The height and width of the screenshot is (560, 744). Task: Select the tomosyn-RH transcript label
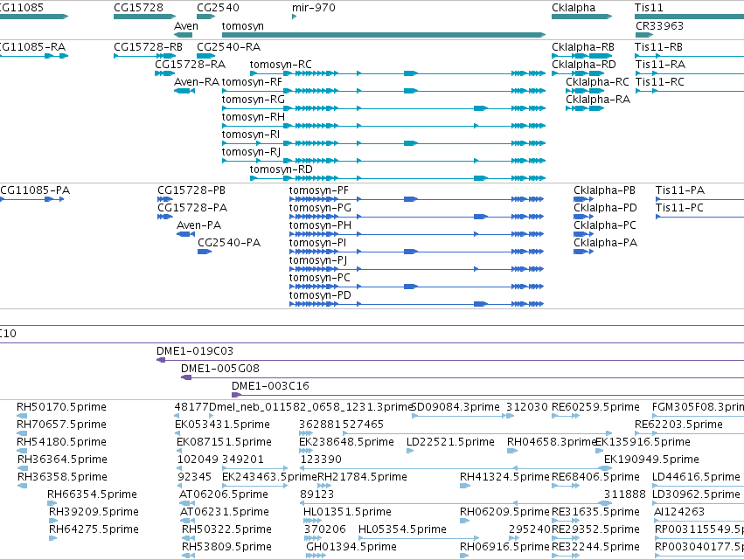pyautogui.click(x=254, y=117)
